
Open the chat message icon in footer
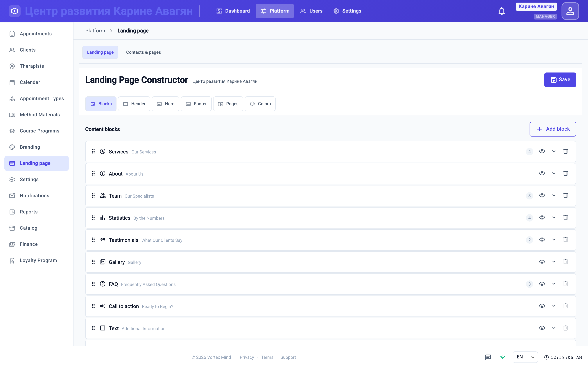coord(488,357)
